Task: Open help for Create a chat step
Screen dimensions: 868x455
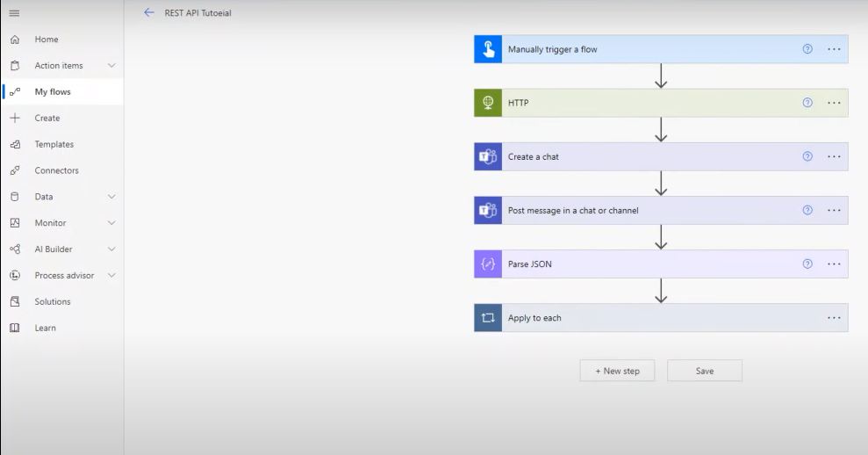Action: click(807, 156)
